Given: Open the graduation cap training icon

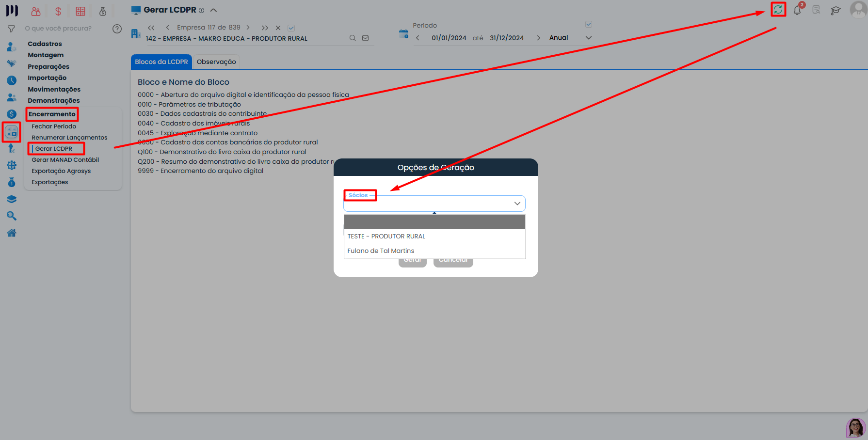Looking at the screenshot, I should (836, 10).
